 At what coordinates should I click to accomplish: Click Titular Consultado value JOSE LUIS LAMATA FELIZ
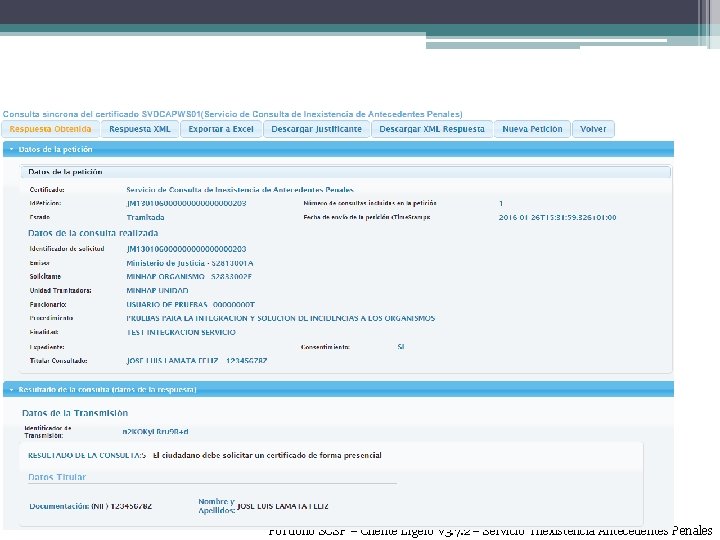tap(197, 361)
